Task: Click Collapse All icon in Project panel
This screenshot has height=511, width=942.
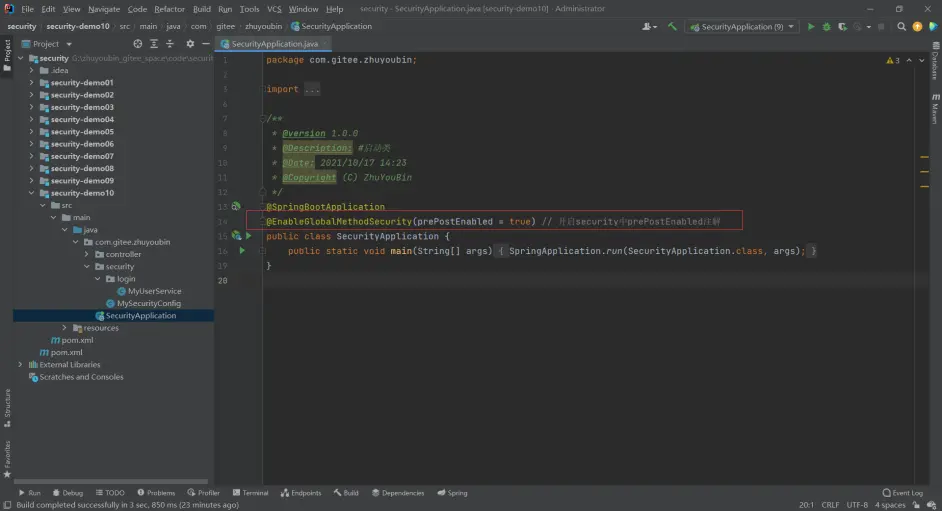Action: tap(171, 44)
